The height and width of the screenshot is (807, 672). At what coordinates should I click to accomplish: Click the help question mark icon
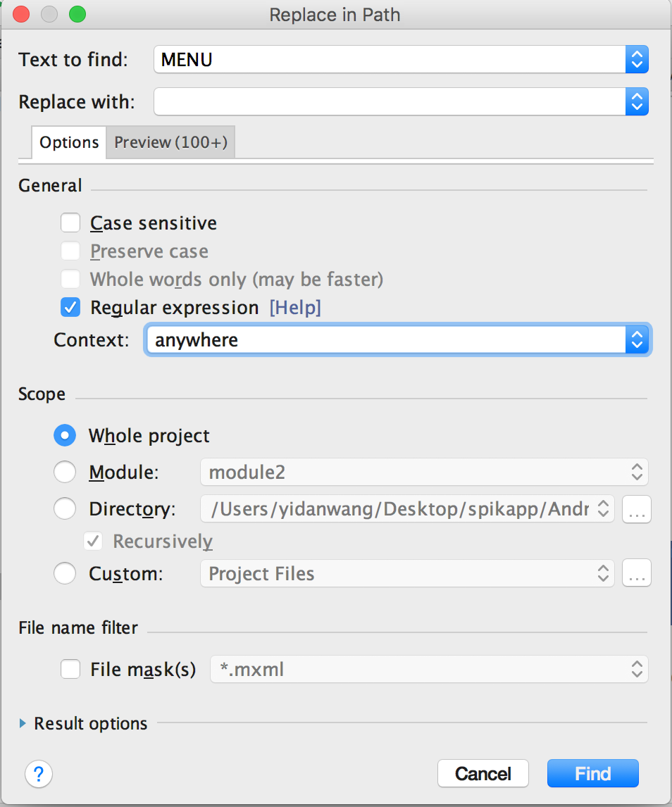[39, 774]
